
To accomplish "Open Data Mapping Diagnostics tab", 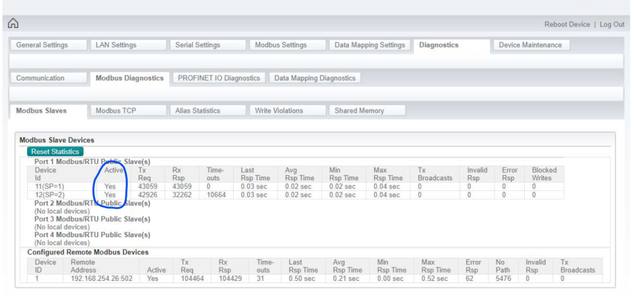I will tap(314, 78).
